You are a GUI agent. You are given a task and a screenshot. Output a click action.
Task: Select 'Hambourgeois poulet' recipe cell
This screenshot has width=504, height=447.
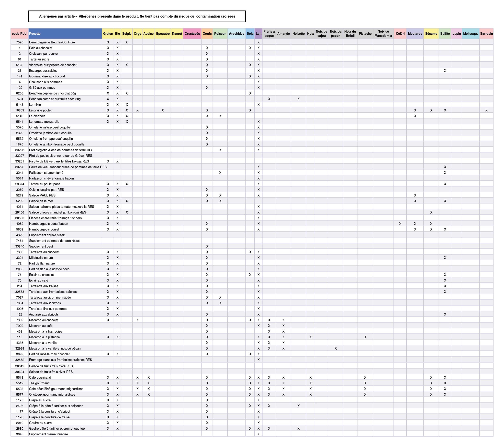pos(65,230)
